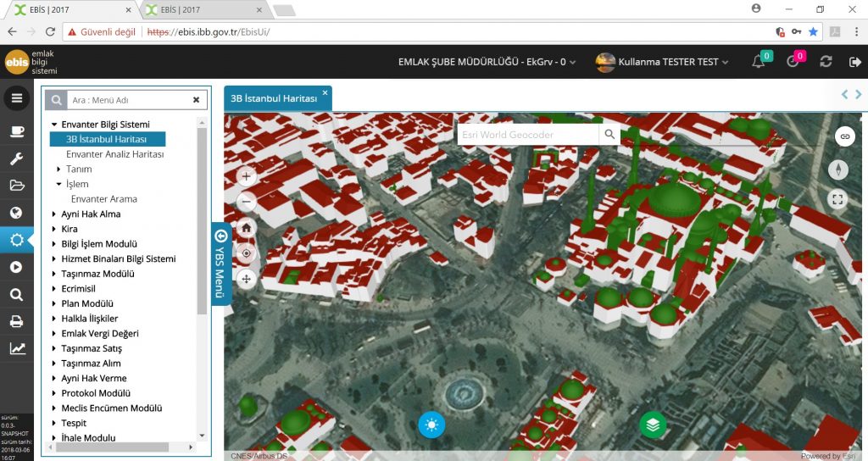The width and height of the screenshot is (868, 461).
Task: Expand the Tanım tree node
Action: pyautogui.click(x=58, y=169)
